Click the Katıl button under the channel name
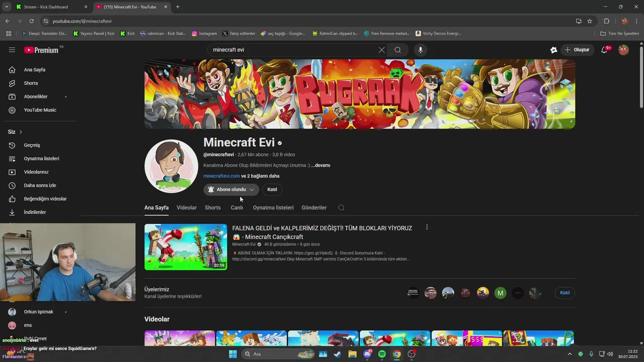This screenshot has height=362, width=644. [x=272, y=190]
